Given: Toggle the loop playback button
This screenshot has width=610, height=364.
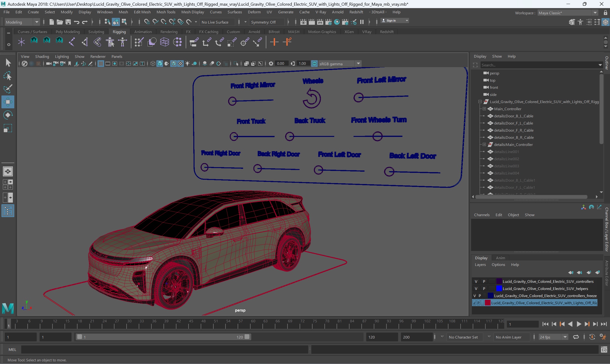Looking at the screenshot, I should coord(576,337).
